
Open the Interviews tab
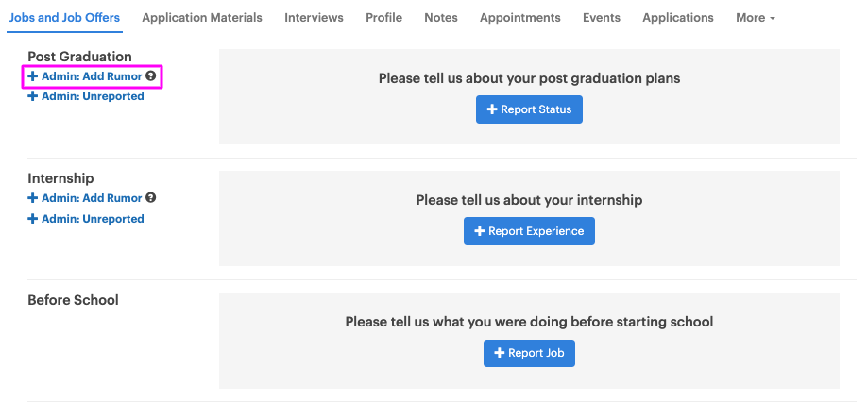click(314, 18)
